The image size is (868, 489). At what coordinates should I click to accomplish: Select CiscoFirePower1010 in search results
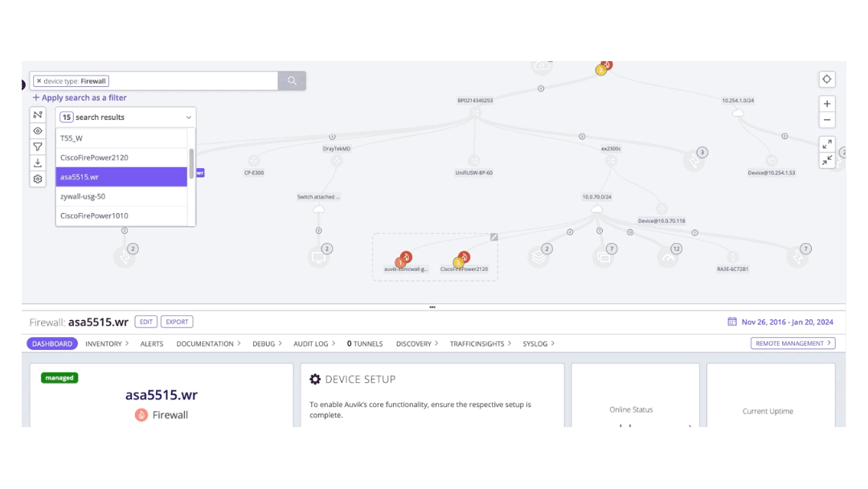click(x=121, y=216)
